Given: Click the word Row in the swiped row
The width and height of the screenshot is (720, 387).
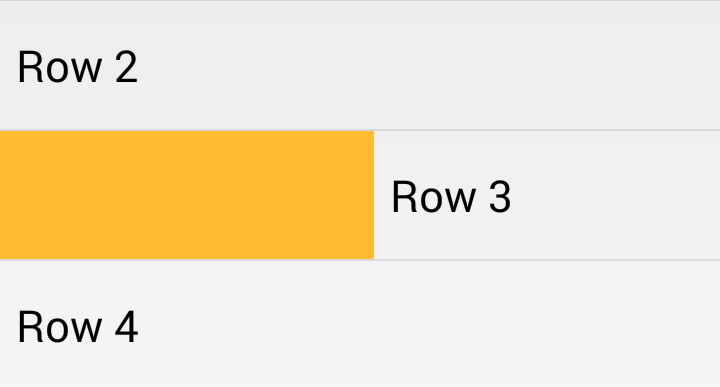Looking at the screenshot, I should 433,197.
